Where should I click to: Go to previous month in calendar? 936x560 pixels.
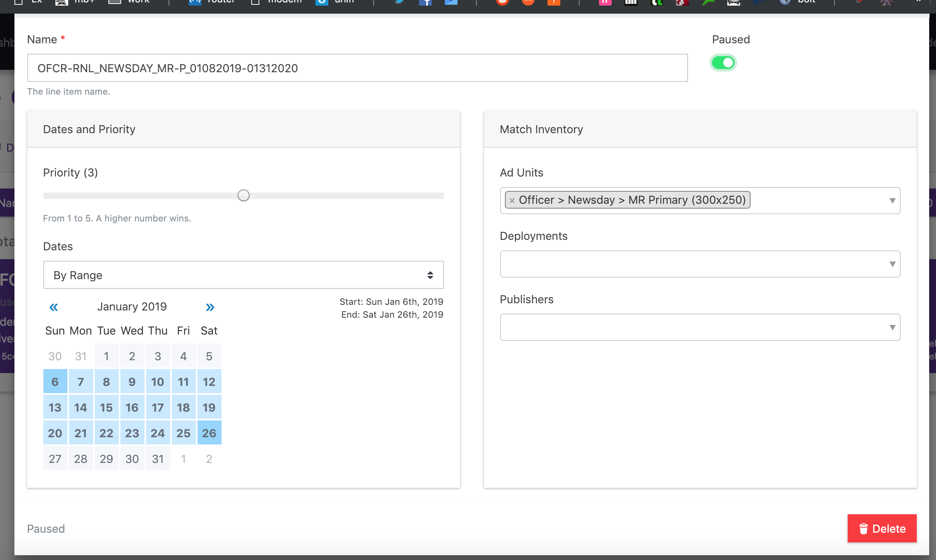click(54, 307)
